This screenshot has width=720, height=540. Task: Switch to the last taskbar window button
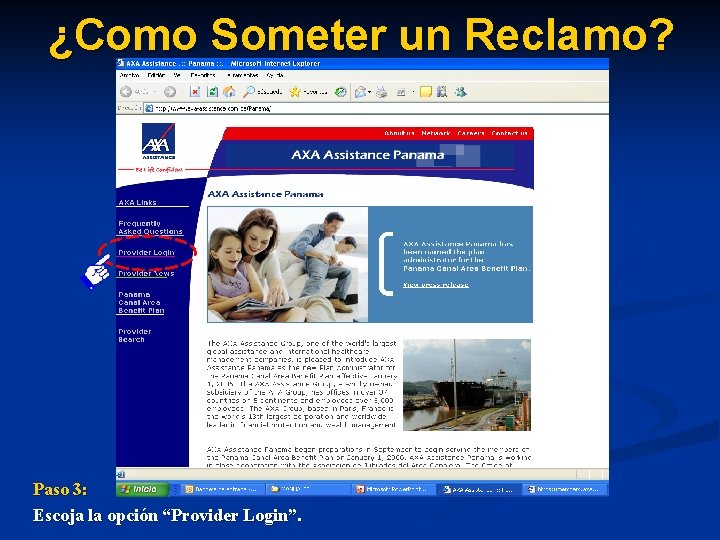(565, 489)
